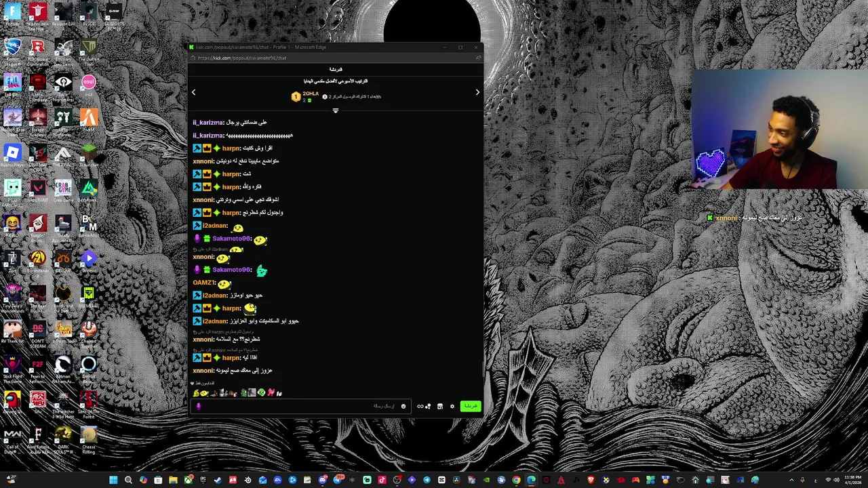Go to previous leaderboard slide with the left arrow

[193, 92]
